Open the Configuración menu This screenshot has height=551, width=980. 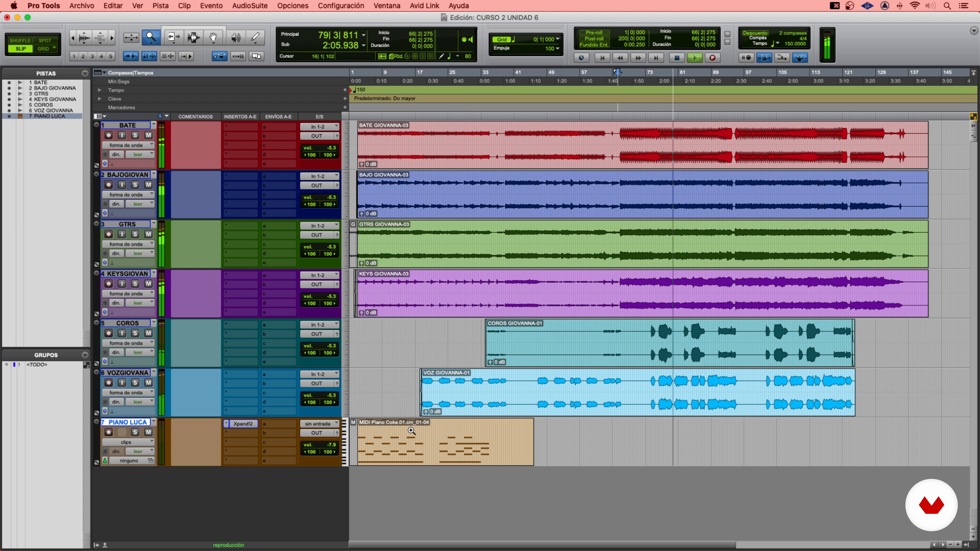pyautogui.click(x=341, y=6)
